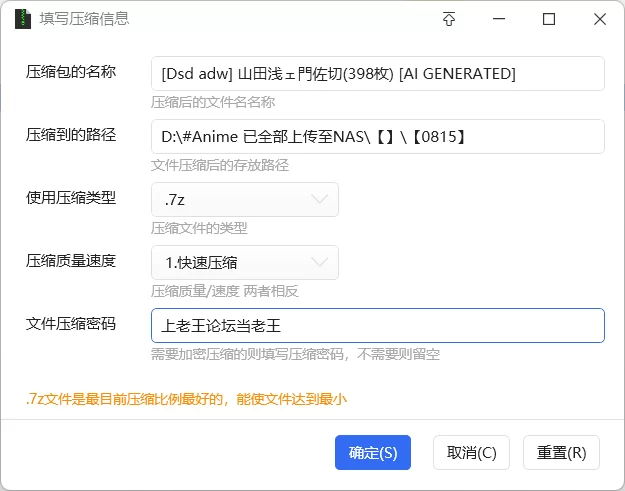The height and width of the screenshot is (491, 625).
Task: Click hint text 压缩质量/速度 两者相反
Action: 224,291
